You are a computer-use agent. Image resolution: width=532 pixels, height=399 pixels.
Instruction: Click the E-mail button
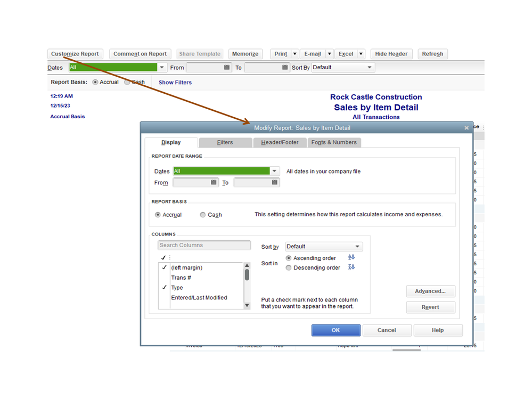(313, 54)
